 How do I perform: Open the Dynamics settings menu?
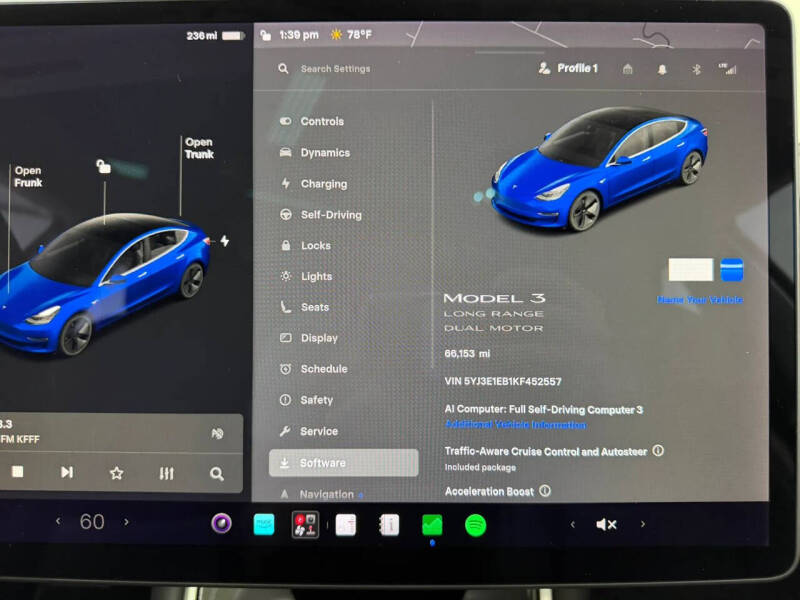coord(315,153)
